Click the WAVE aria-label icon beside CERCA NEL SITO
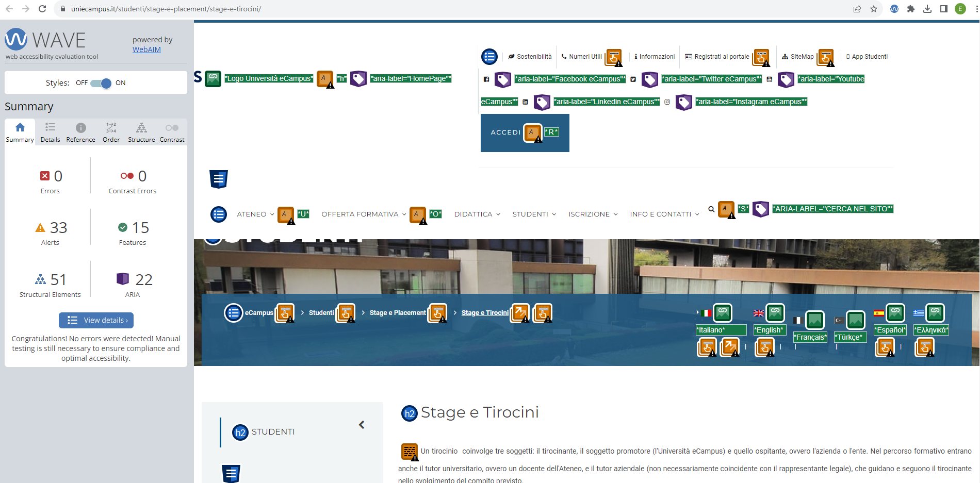Viewport: 980px width, 483px height. (761, 209)
